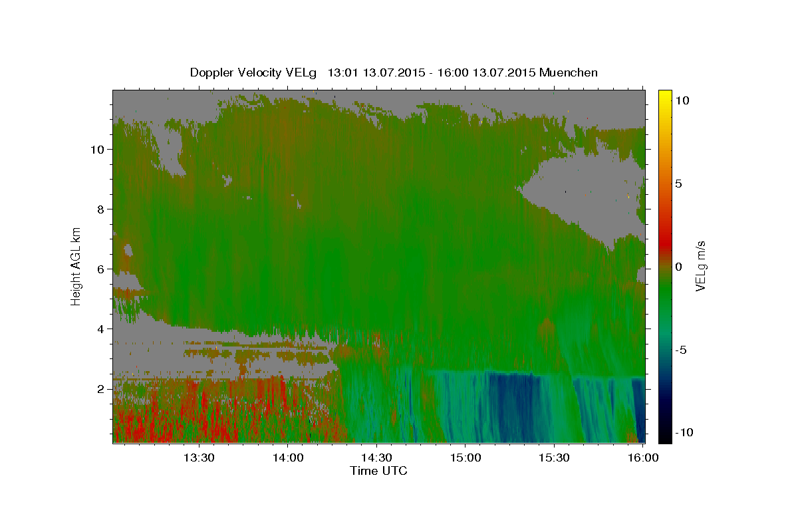Click the 13:30 time tick label
798x532 pixels.
click(x=199, y=458)
